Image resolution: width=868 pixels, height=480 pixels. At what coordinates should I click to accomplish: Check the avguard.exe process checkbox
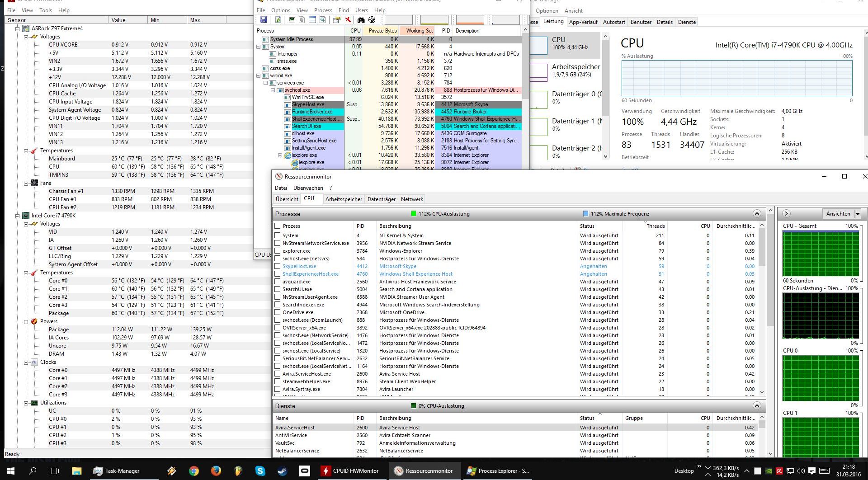click(x=278, y=282)
